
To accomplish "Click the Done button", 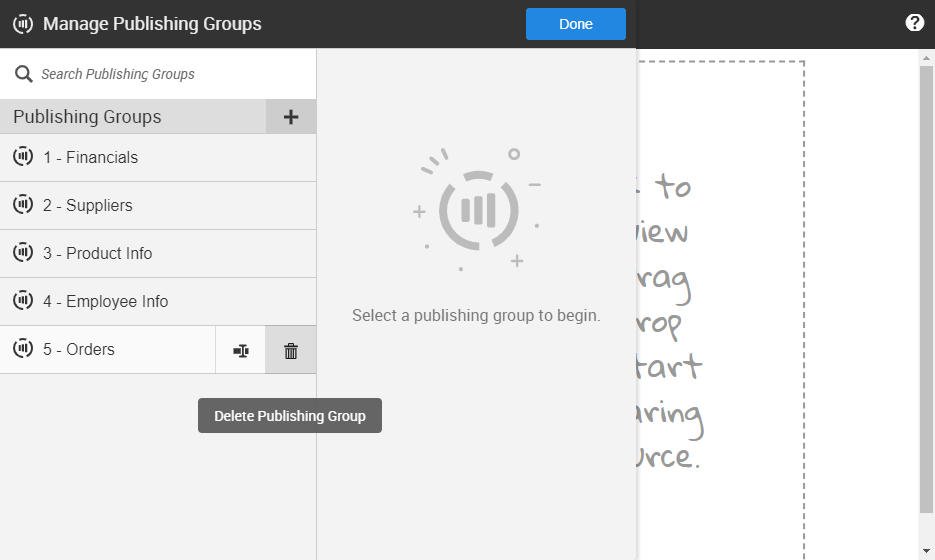I will click(x=575, y=24).
